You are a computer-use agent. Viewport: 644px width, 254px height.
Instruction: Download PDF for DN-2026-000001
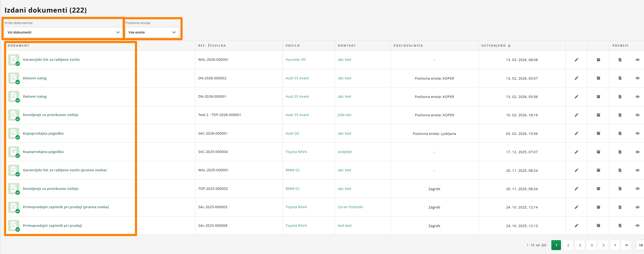[x=620, y=97]
